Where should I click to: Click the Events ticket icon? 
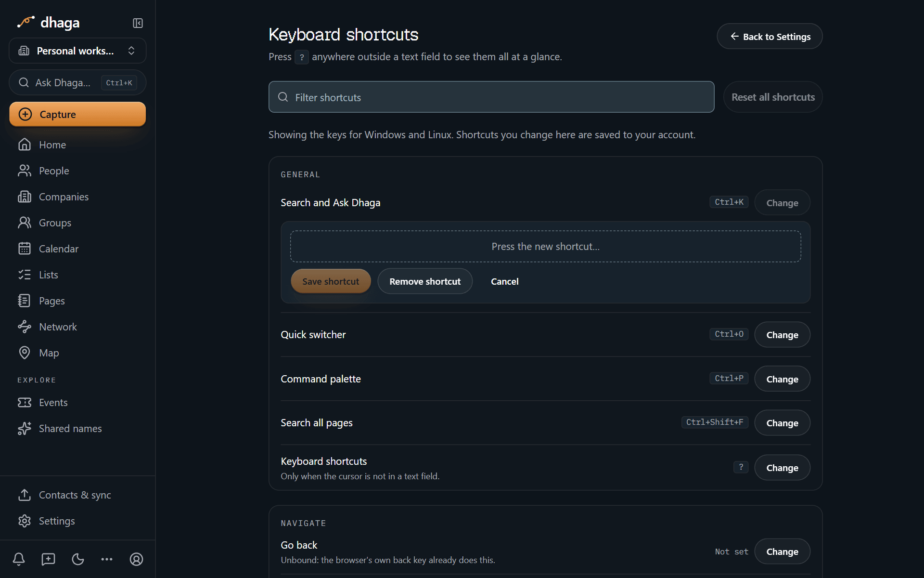(x=25, y=402)
